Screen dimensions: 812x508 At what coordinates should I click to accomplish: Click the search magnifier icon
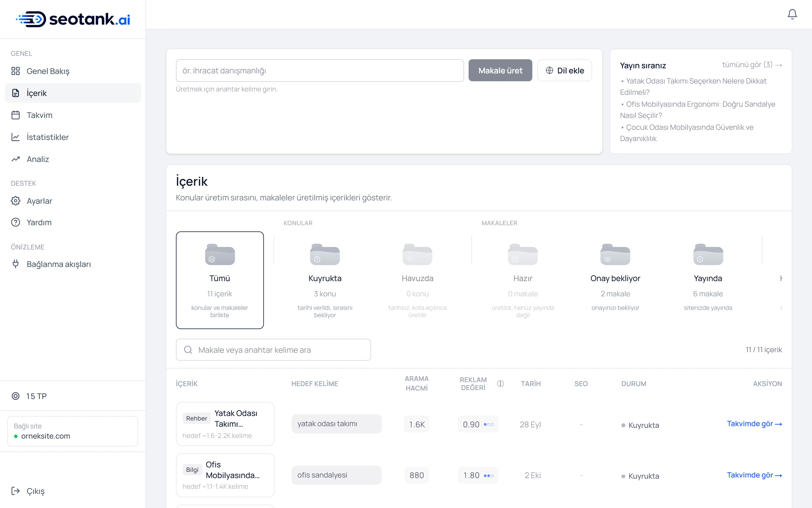click(188, 350)
